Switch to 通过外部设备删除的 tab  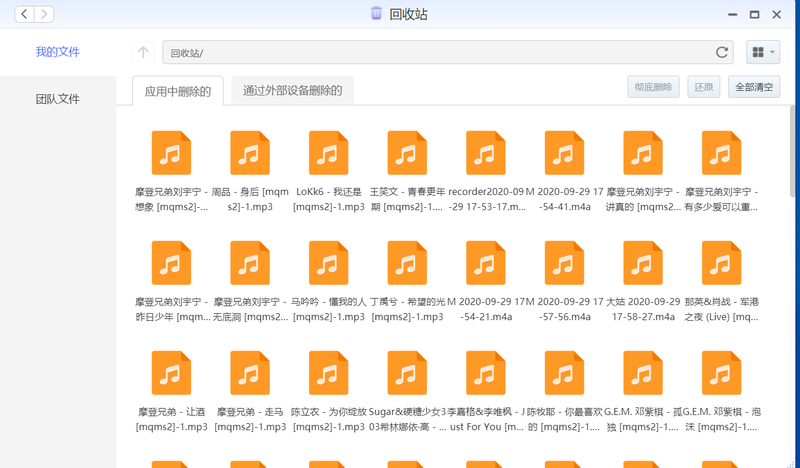pyautogui.click(x=292, y=91)
